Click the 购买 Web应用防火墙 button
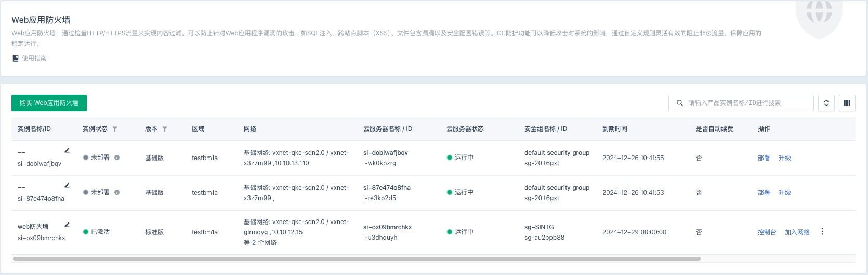The image size is (868, 275). (49, 103)
